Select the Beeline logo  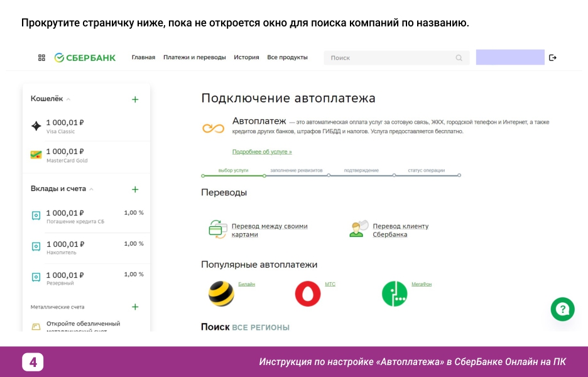(x=221, y=293)
